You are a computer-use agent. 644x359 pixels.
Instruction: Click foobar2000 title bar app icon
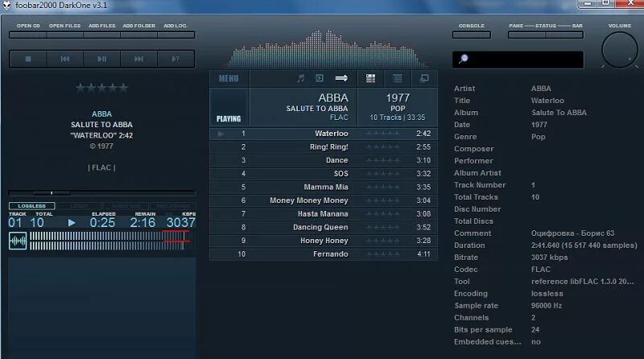click(x=6, y=6)
